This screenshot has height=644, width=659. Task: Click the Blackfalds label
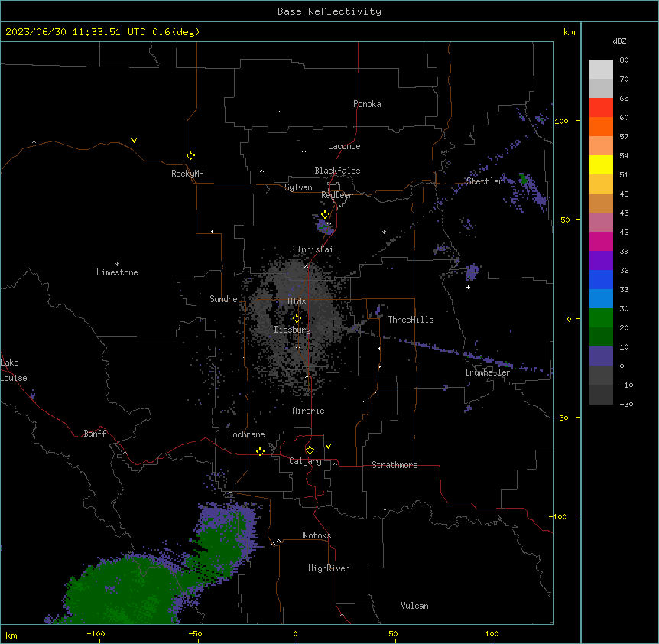pyautogui.click(x=337, y=171)
